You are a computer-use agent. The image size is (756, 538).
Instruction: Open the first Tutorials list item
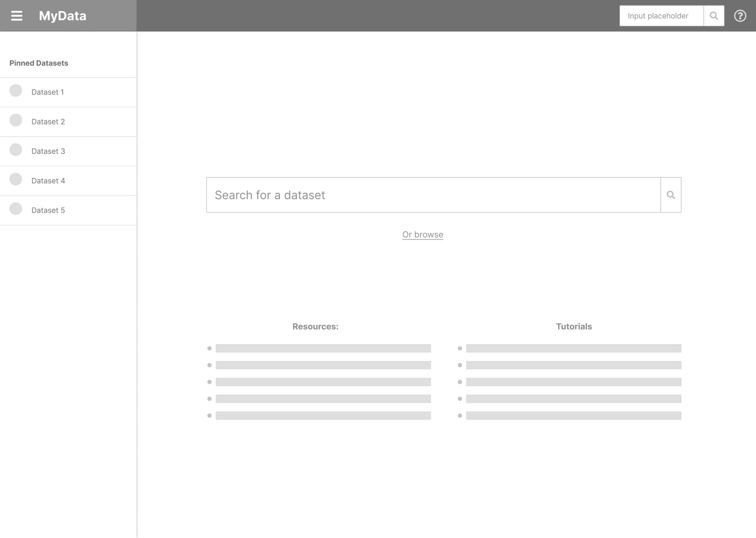pyautogui.click(x=573, y=348)
